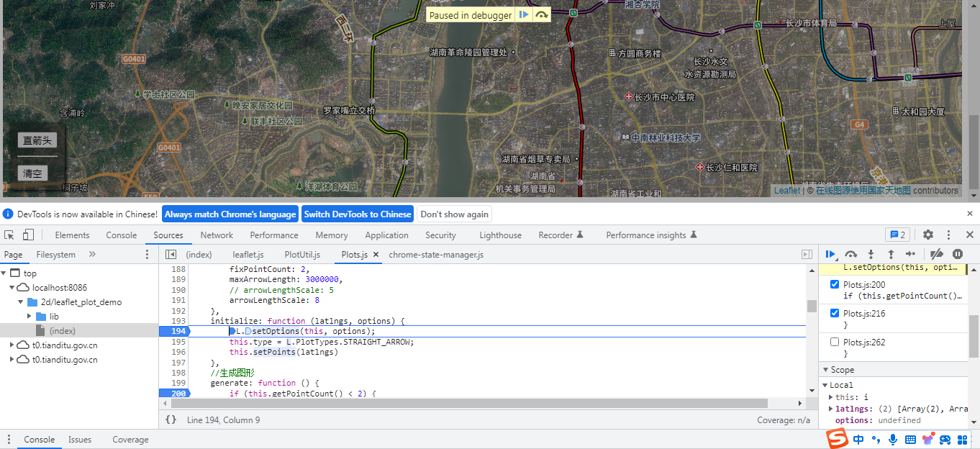Collapse the Local scope
Screen dimensions: 980x449
[826, 385]
